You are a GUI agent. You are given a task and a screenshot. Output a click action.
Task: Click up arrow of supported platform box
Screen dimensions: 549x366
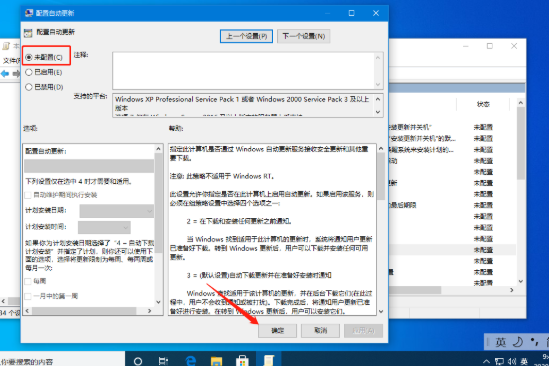point(378,99)
